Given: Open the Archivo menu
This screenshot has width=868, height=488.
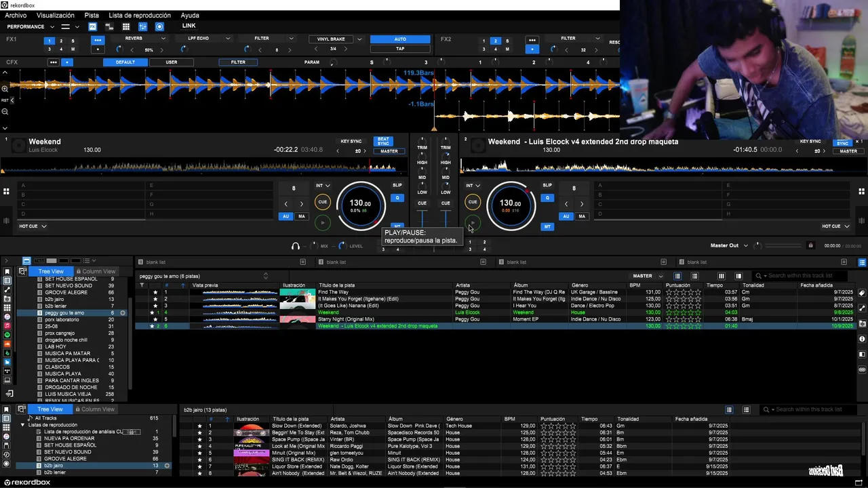Looking at the screenshot, I should click(x=16, y=16).
